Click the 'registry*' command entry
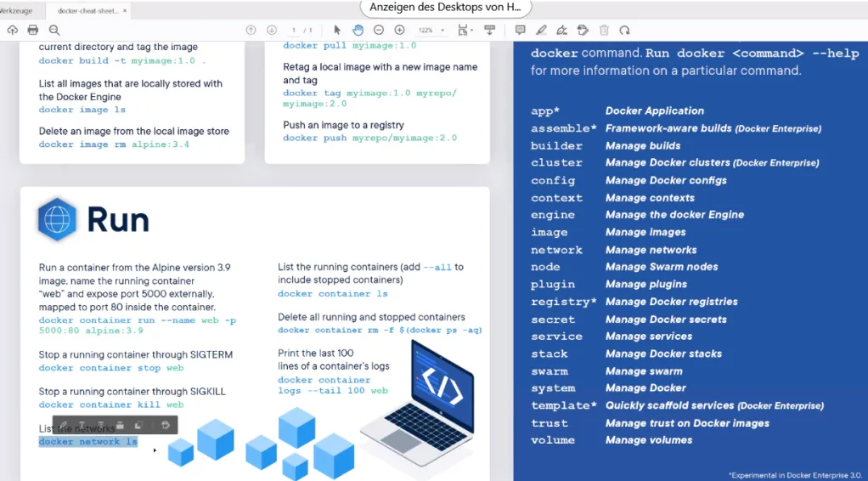The image size is (868, 481). coord(564,302)
